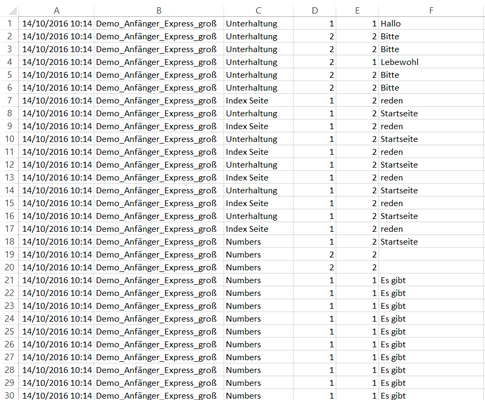Click cell F4 containing Lebewohl
485x400 pixels.
click(432, 62)
